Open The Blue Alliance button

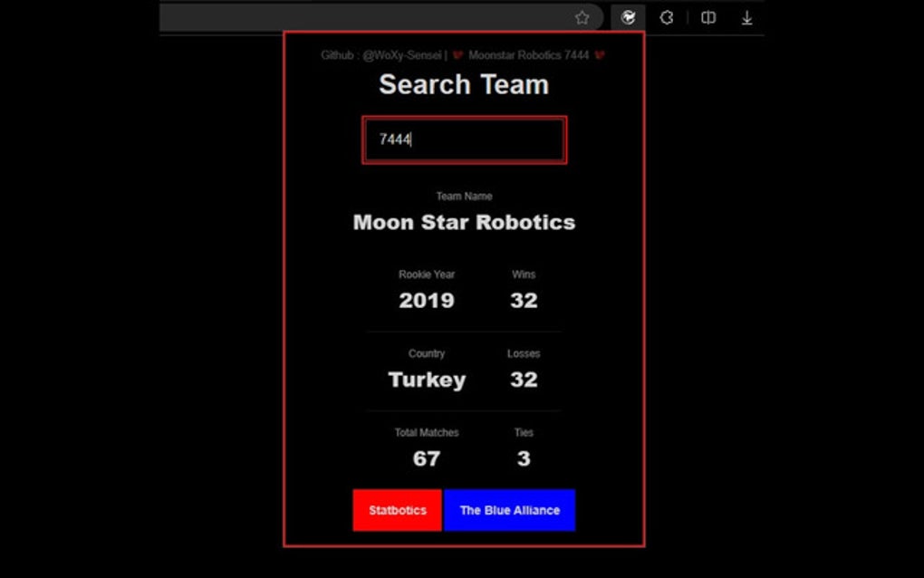point(510,510)
